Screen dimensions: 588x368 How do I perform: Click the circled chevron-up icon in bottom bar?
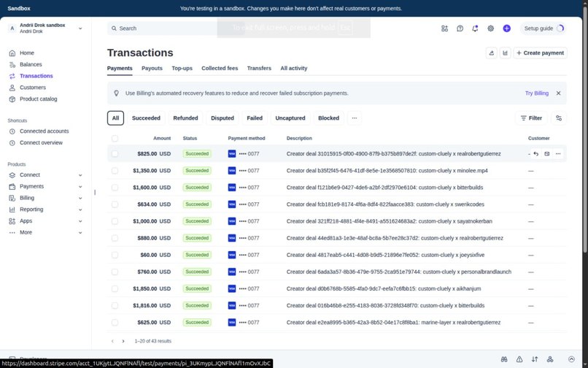(571, 359)
